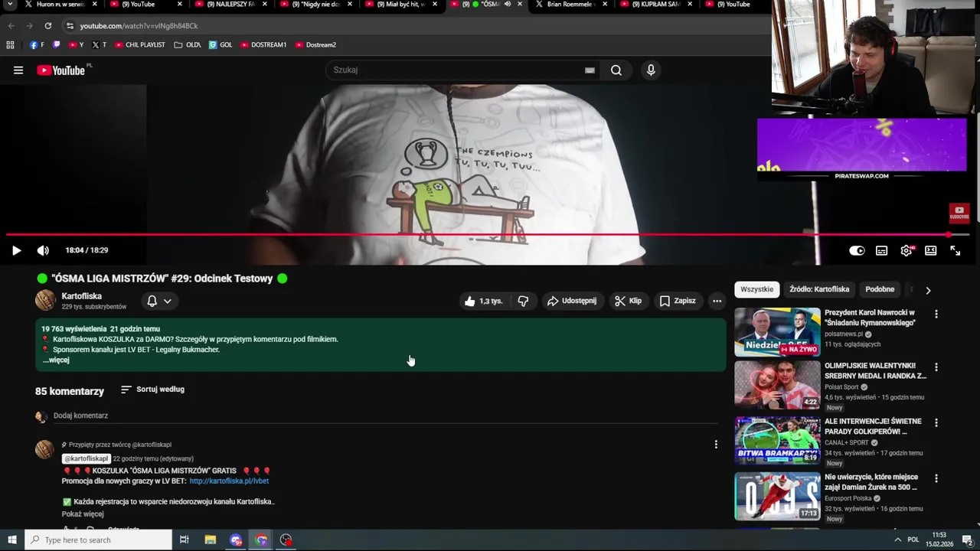Image resolution: width=980 pixels, height=551 pixels.
Task: Open options for Ale interwencje video
Action: point(936,422)
